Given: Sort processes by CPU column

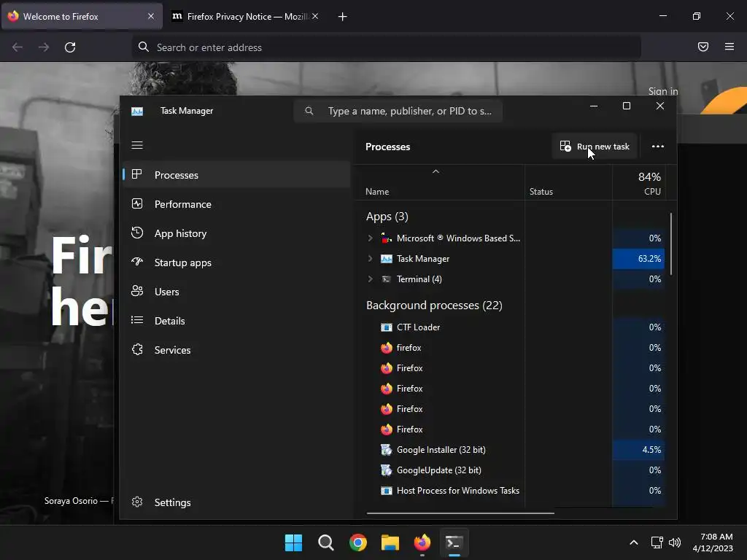Looking at the screenshot, I should (x=638, y=182).
